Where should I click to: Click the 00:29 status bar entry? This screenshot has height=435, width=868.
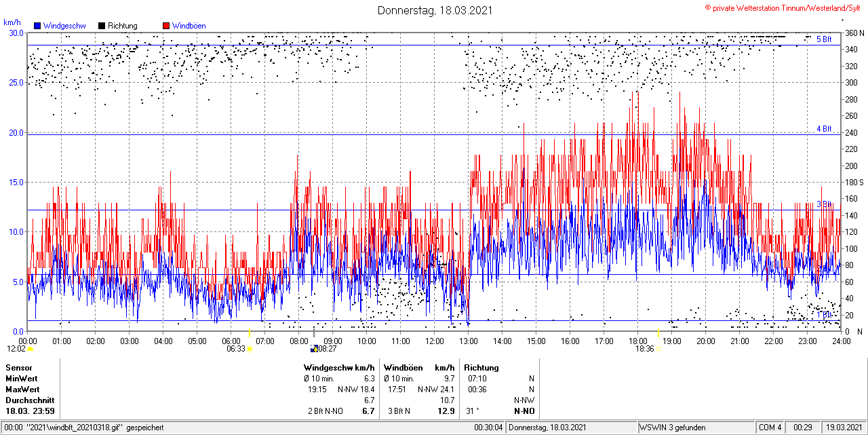coord(803,428)
